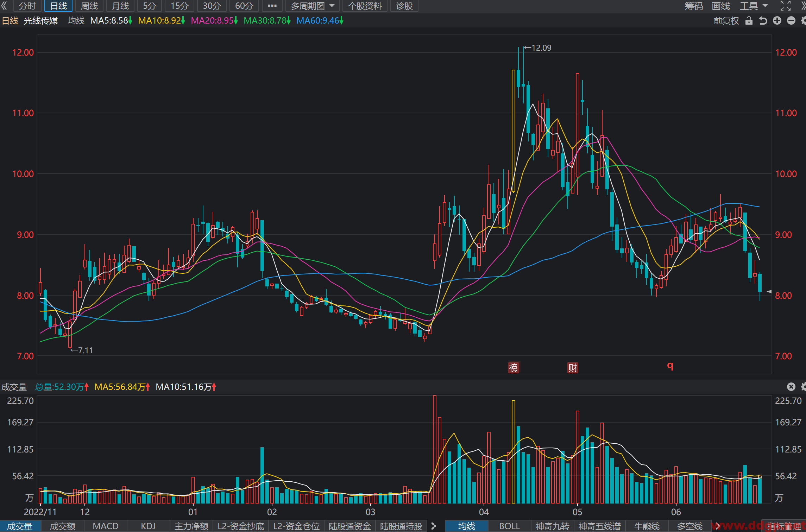
Task: Enable the 多空线 overlay indicator
Action: tap(690, 526)
